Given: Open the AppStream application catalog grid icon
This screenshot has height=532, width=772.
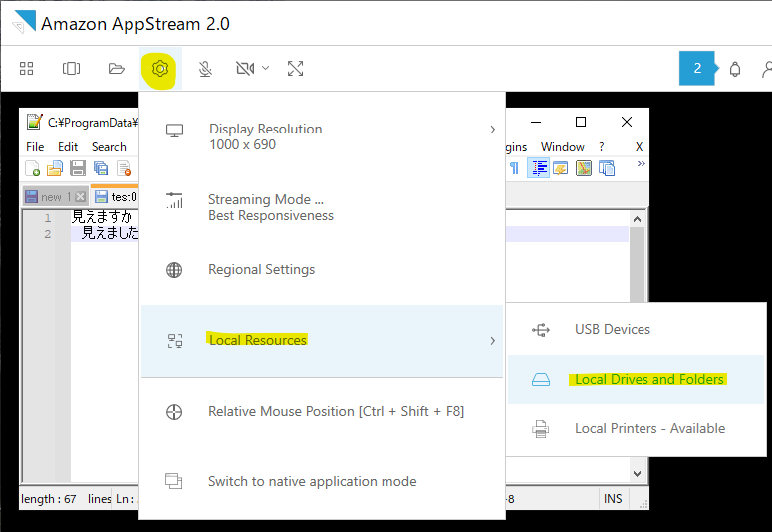Looking at the screenshot, I should pyautogui.click(x=27, y=69).
